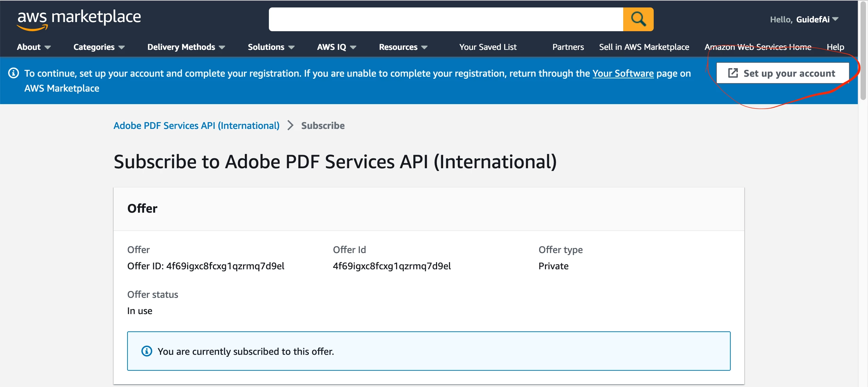Focus the marketplace search input field
Screen dimensions: 868x387
pos(446,19)
